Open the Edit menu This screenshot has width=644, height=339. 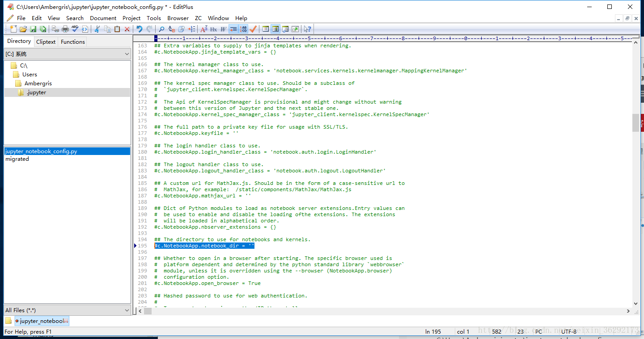[37, 18]
